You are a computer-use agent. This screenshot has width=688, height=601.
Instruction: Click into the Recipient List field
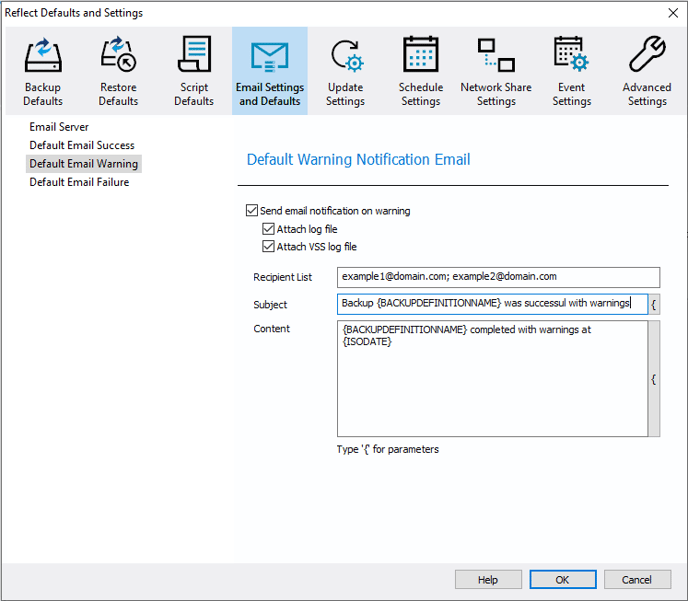(x=498, y=277)
